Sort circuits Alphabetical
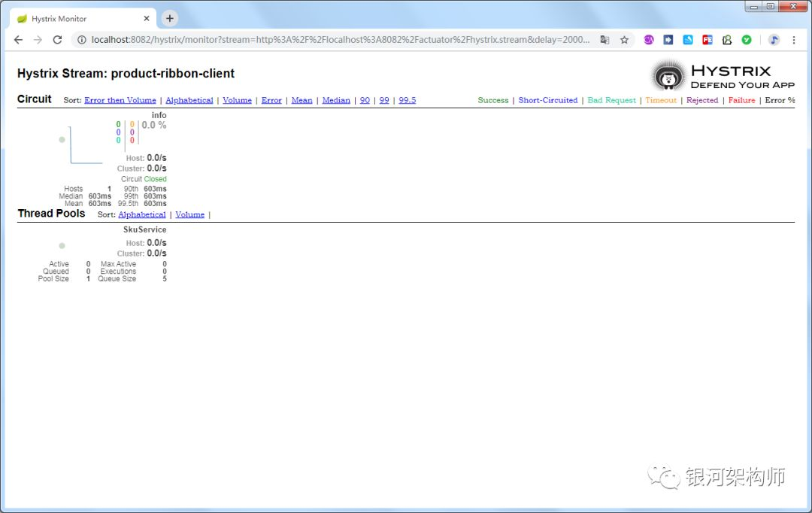 tap(189, 100)
